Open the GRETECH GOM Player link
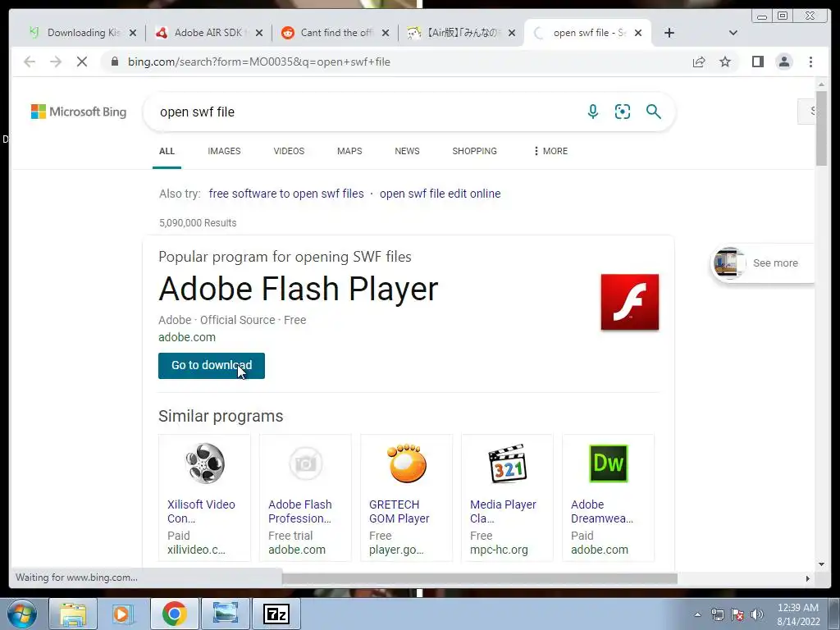 (399, 511)
